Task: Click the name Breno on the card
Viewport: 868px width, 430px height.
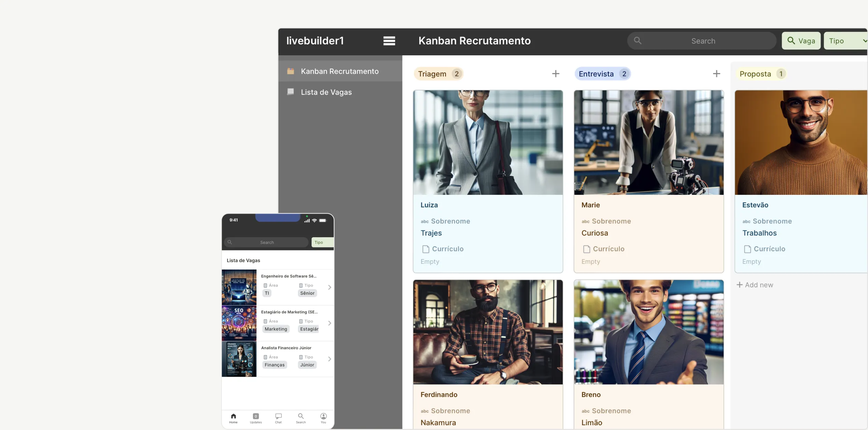Action: [x=591, y=395]
